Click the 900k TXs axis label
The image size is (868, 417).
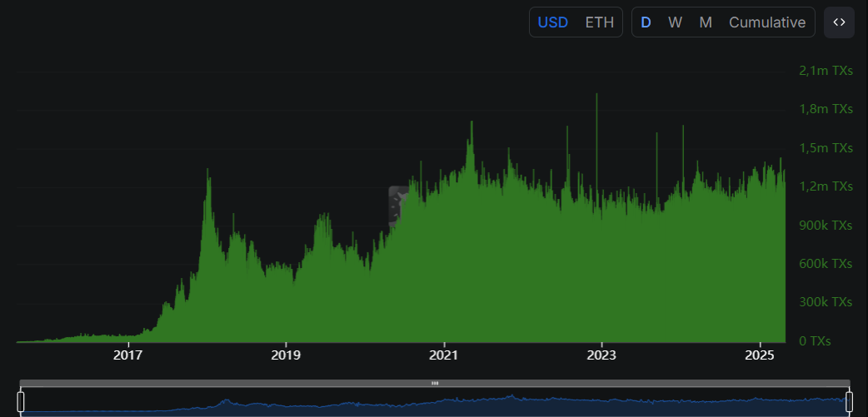(826, 225)
